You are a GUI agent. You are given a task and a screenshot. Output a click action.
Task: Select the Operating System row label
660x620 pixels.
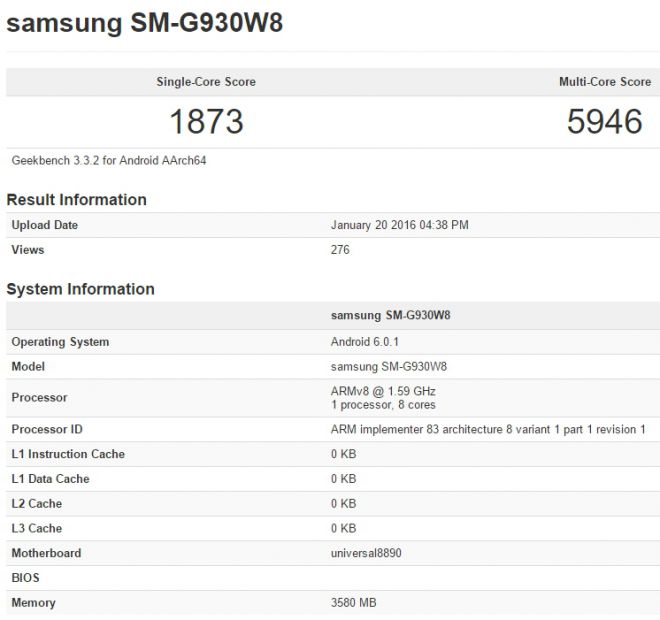pyautogui.click(x=60, y=342)
